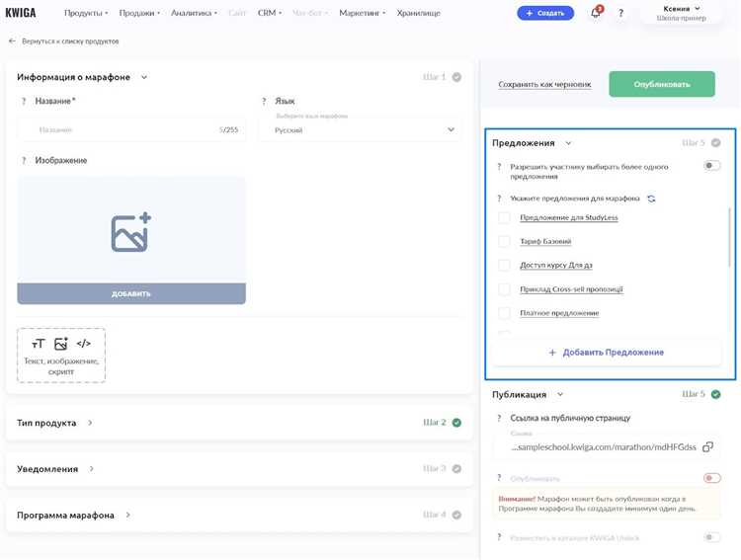Check Приклад Cross-sell пропозиції checkbox
The width and height of the screenshot is (741, 560).
point(504,288)
